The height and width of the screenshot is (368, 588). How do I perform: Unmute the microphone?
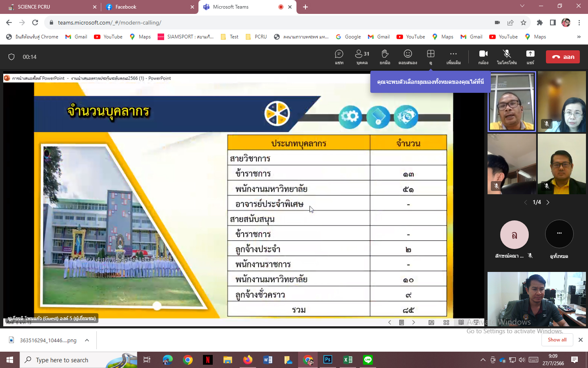pos(506,57)
